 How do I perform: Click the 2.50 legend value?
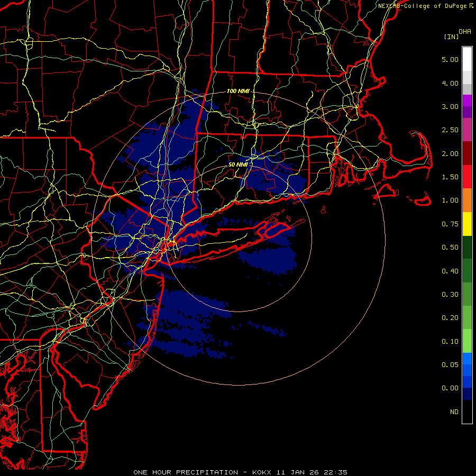pos(450,130)
